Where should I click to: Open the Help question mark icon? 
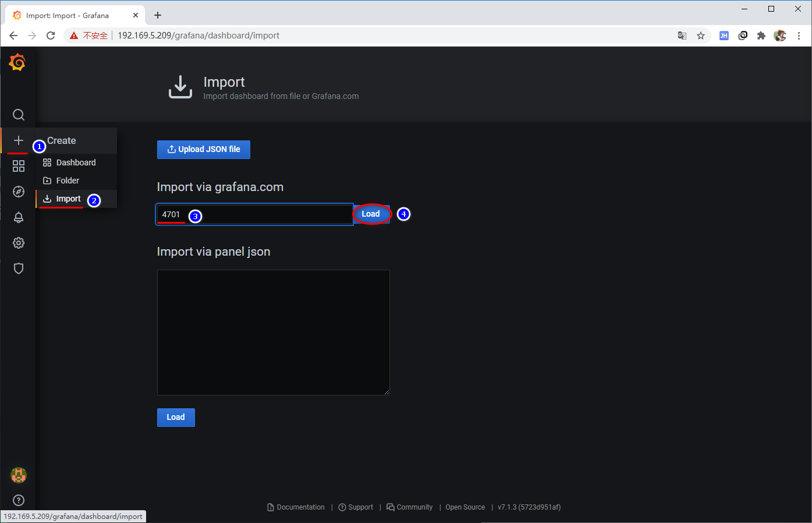point(19,500)
